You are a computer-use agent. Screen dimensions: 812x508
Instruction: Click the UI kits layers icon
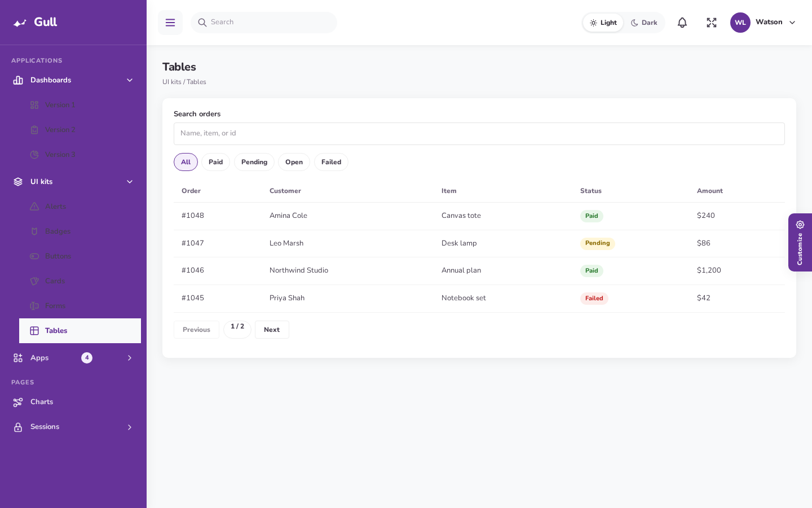pos(18,182)
